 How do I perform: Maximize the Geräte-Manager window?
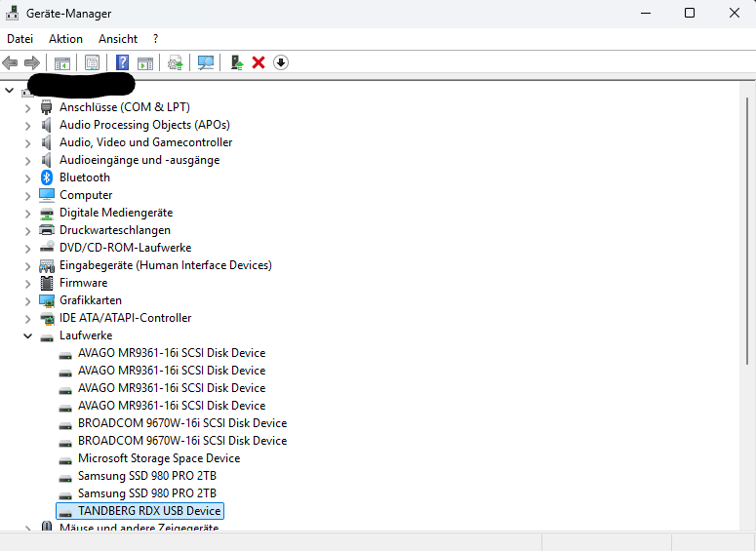690,13
